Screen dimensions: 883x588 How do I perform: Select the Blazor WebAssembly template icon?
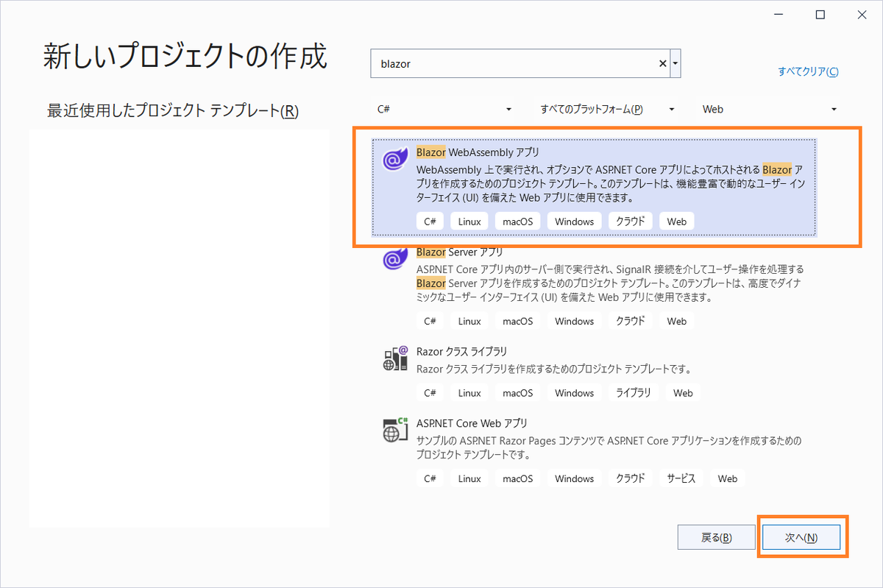coord(395,159)
